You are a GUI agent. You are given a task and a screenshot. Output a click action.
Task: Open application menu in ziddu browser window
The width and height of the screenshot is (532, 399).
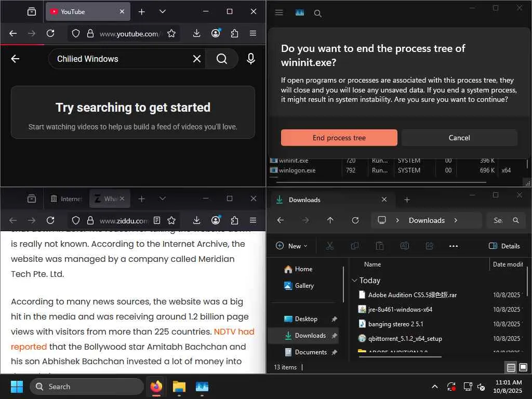253,220
